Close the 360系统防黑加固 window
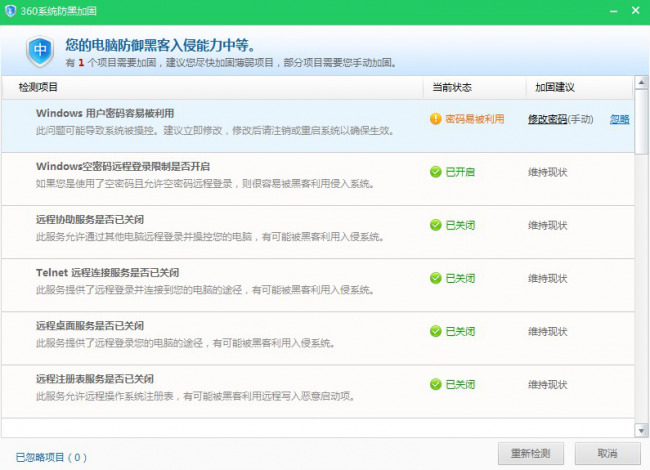Image resolution: width=650 pixels, height=470 pixels. [634, 8]
